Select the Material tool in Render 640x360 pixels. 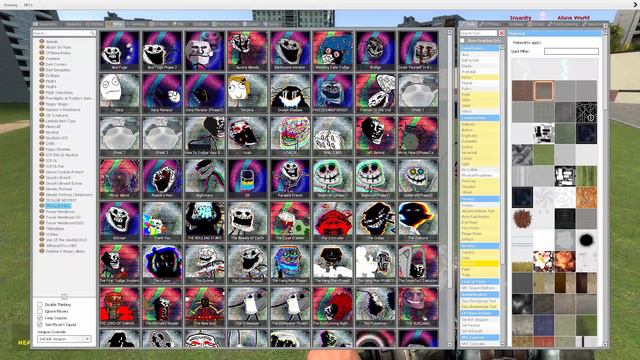[x=480, y=264]
